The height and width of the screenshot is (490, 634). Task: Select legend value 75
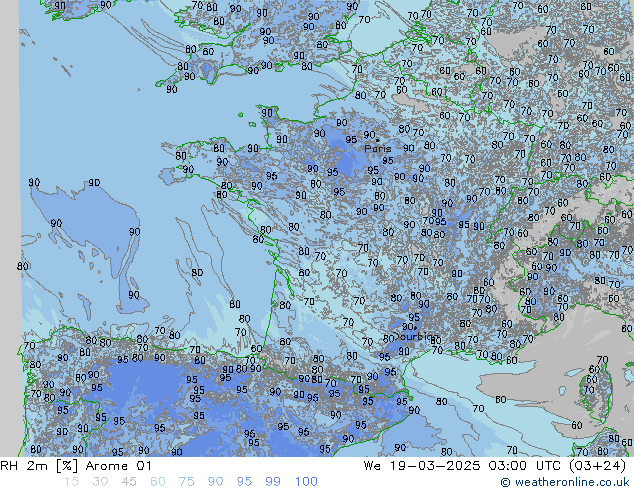click(x=187, y=482)
